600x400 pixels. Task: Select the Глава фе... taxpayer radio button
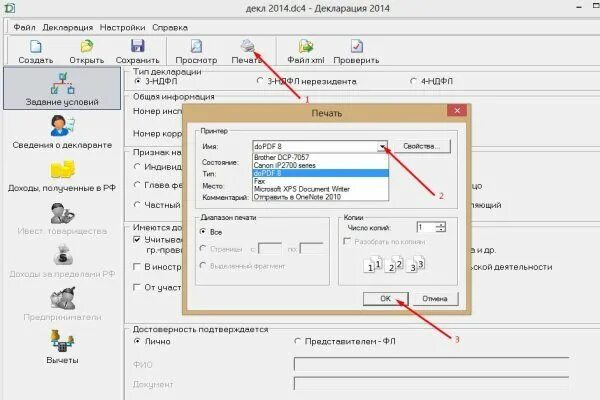pos(137,185)
